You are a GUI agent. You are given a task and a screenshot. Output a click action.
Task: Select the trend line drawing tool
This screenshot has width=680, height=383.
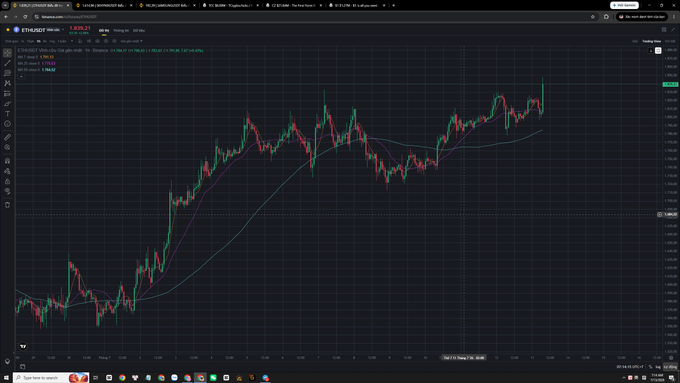point(7,63)
